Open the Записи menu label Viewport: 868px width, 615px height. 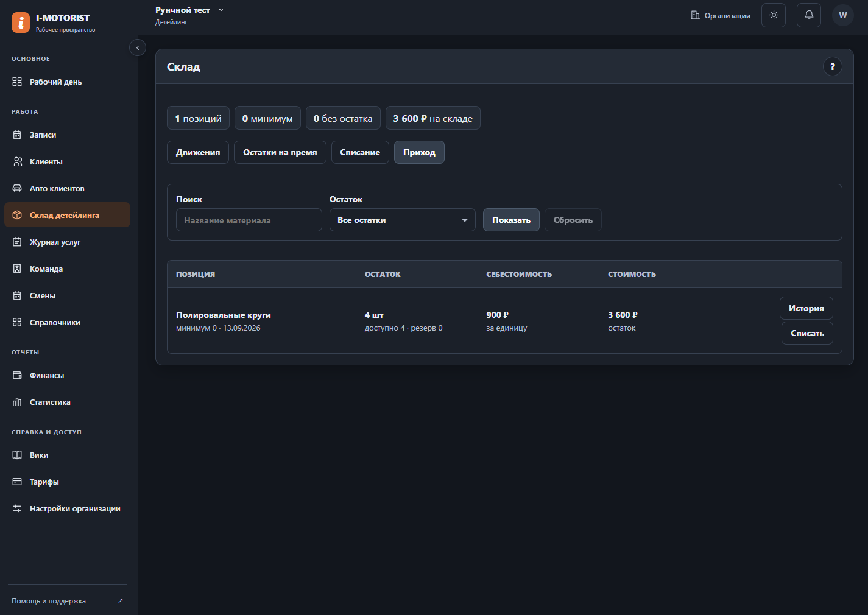tap(43, 135)
